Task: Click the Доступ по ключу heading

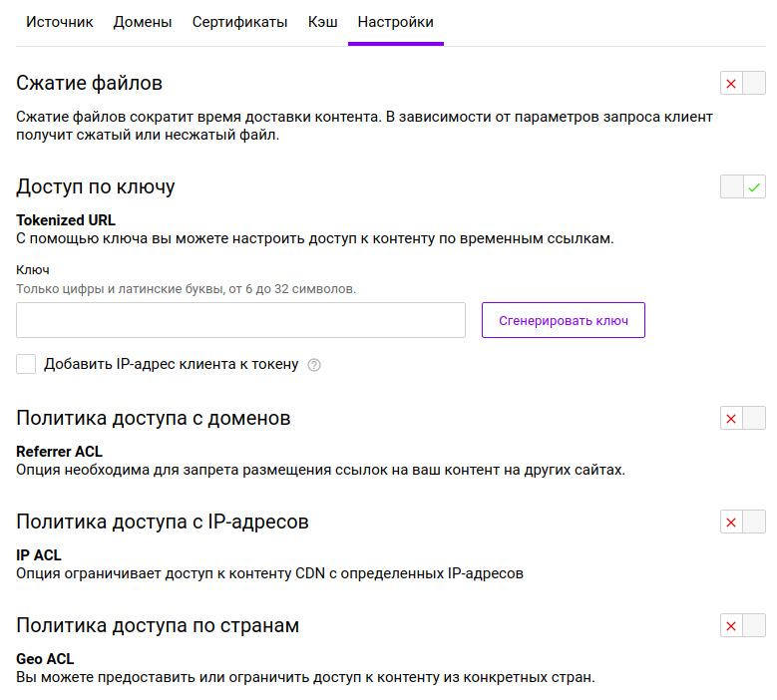Action: coord(95,186)
